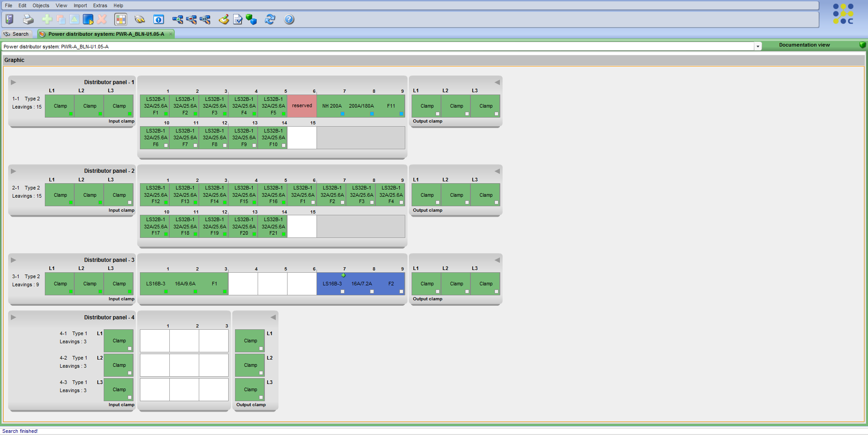Click the empty slot 15 in panel 2

(x=302, y=226)
